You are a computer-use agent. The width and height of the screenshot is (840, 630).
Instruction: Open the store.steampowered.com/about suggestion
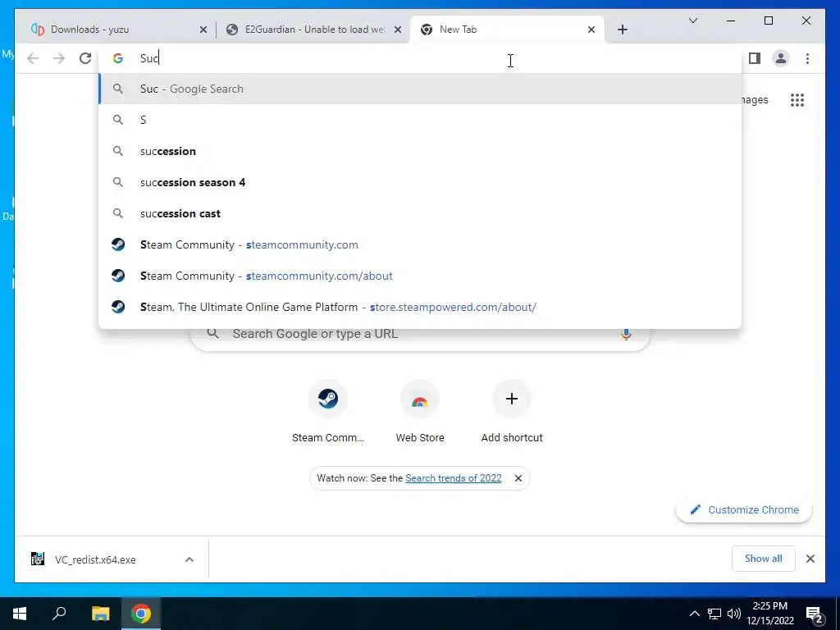pyautogui.click(x=420, y=307)
